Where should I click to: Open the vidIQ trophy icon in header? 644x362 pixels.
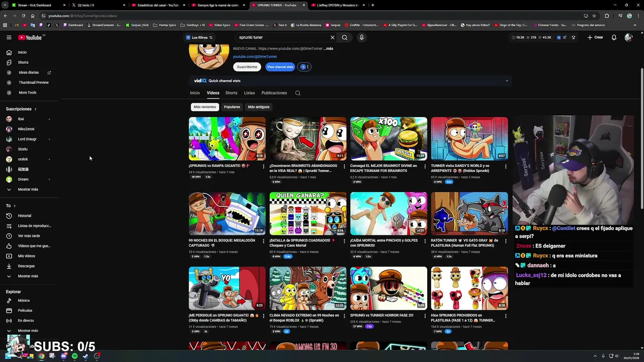tap(573, 37)
